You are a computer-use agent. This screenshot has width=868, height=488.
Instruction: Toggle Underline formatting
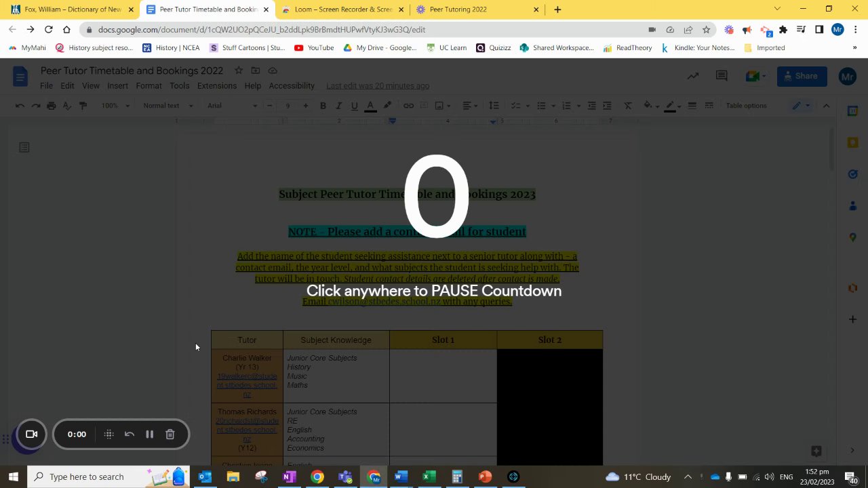[354, 106]
